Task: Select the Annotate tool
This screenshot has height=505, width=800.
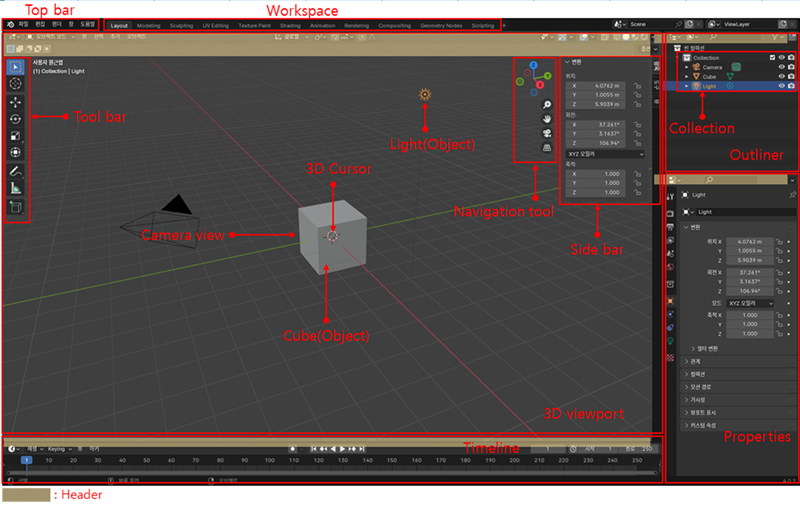Action: [x=16, y=171]
